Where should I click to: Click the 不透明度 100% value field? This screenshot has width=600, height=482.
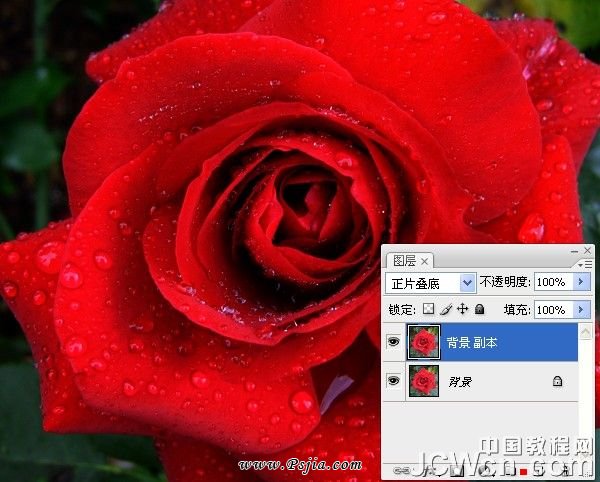click(553, 282)
